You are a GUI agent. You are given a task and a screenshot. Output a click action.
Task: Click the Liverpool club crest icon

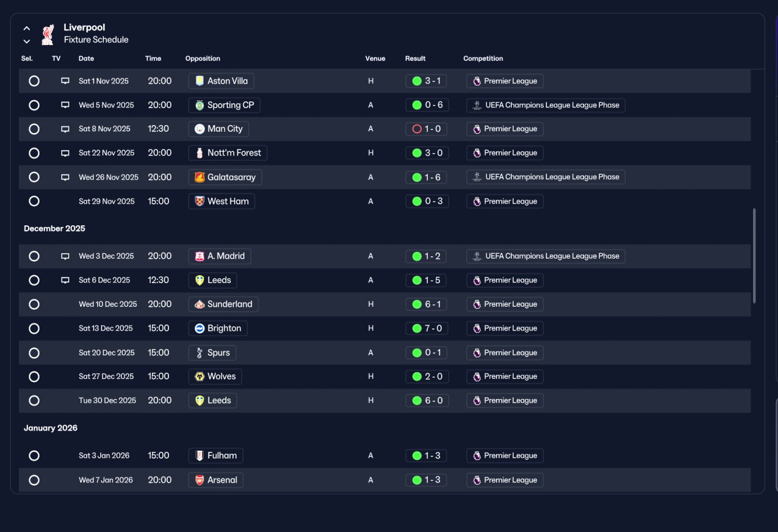47,34
